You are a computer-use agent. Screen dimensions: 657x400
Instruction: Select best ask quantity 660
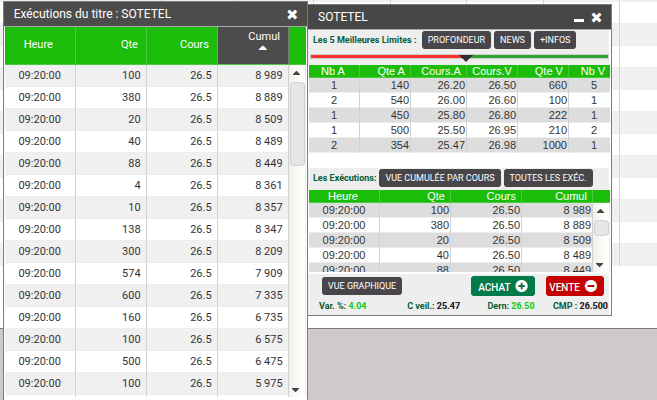pos(558,85)
